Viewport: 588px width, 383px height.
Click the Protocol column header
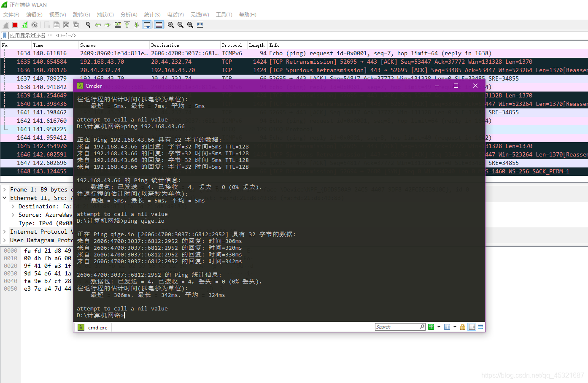[x=234, y=45]
